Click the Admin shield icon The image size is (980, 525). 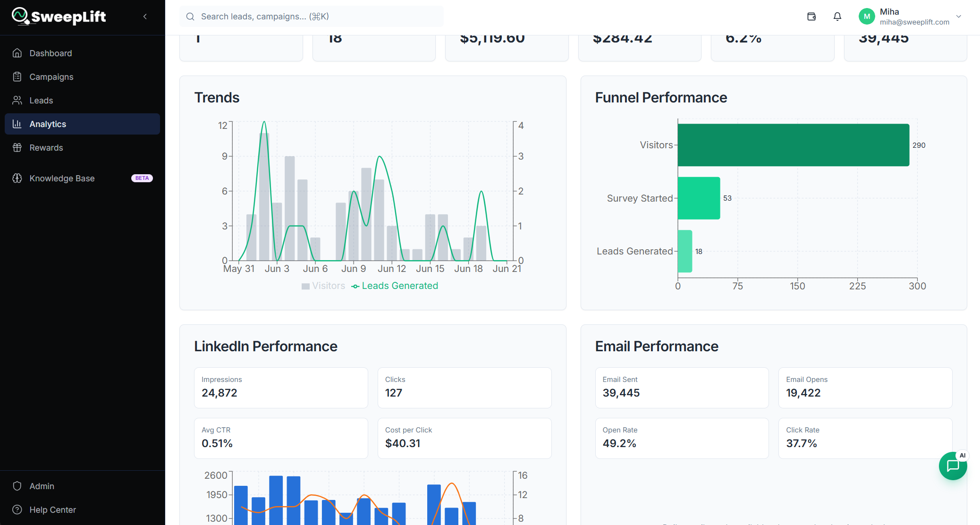tap(17, 486)
